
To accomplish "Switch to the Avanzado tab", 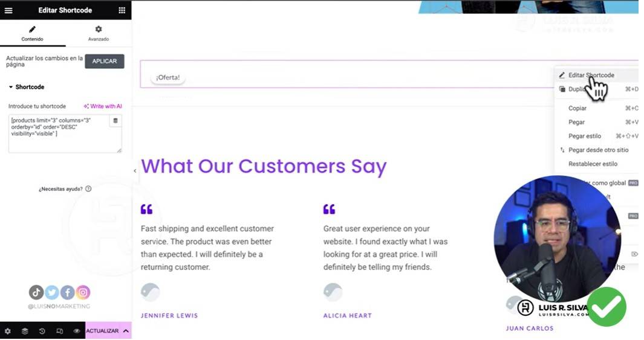I will pyautogui.click(x=99, y=33).
